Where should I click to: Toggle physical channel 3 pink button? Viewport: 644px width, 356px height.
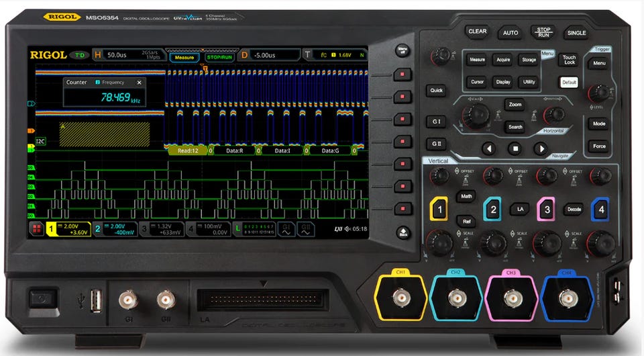(x=547, y=210)
